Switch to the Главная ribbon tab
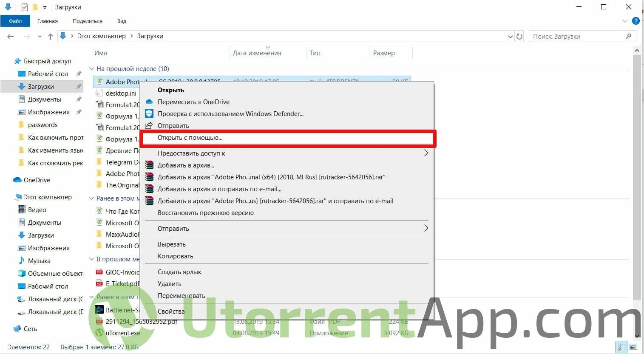The width and height of the screenshot is (644, 354). click(x=47, y=21)
